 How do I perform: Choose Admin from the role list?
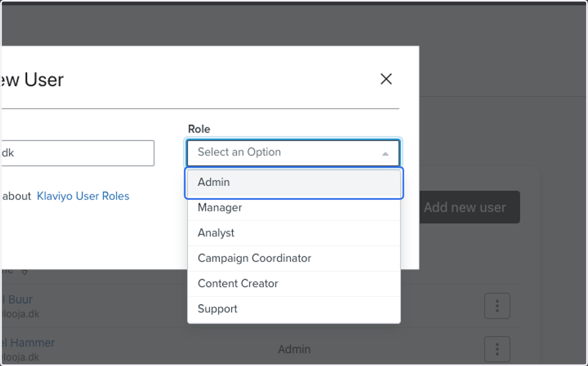[294, 183]
